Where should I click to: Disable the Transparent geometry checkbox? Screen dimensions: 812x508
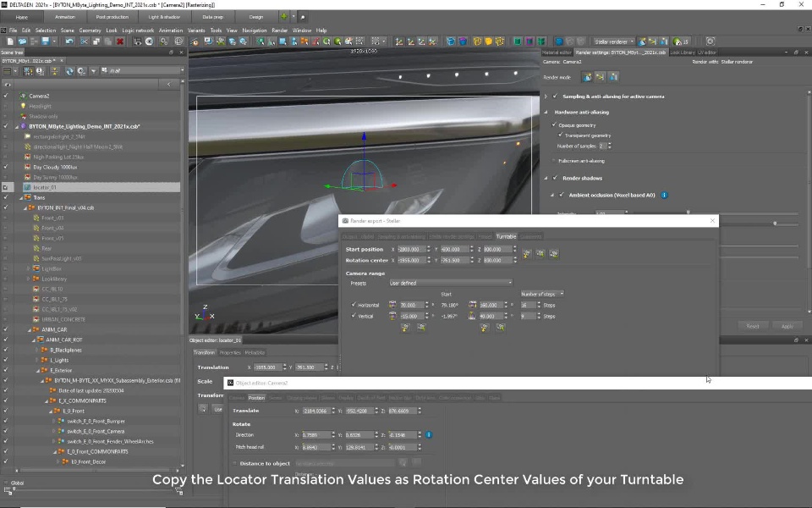click(x=559, y=135)
